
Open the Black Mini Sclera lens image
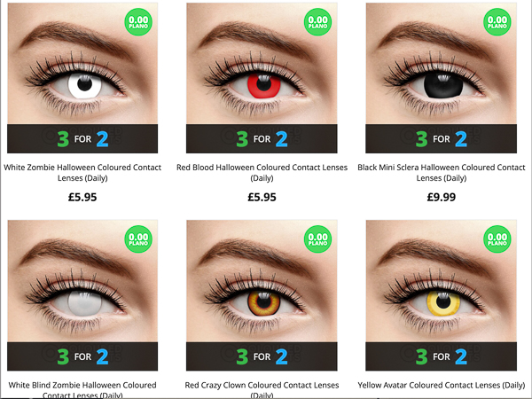[441, 78]
